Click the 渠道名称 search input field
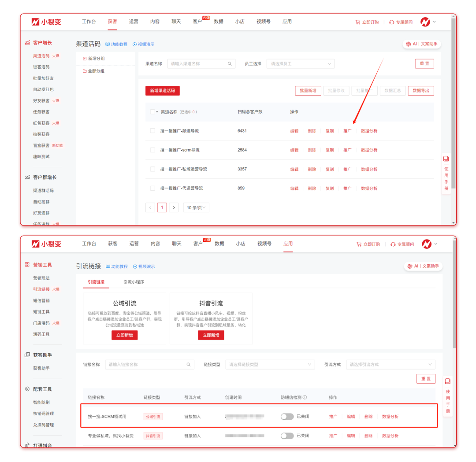Screen dimensions: 476x462 coord(197,64)
